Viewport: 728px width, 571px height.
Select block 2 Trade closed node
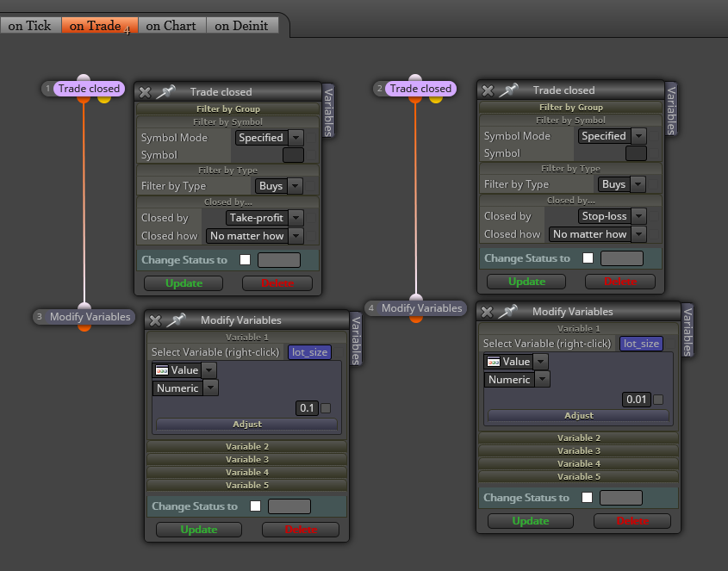(x=420, y=89)
